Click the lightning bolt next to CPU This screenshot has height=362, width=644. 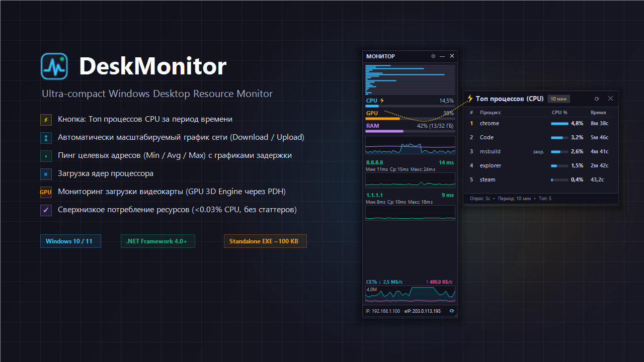(x=382, y=101)
